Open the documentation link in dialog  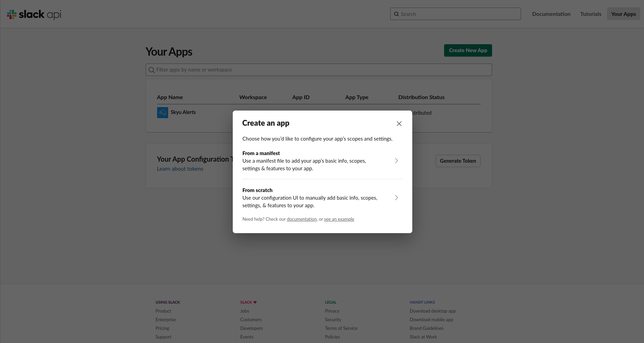[x=301, y=219]
